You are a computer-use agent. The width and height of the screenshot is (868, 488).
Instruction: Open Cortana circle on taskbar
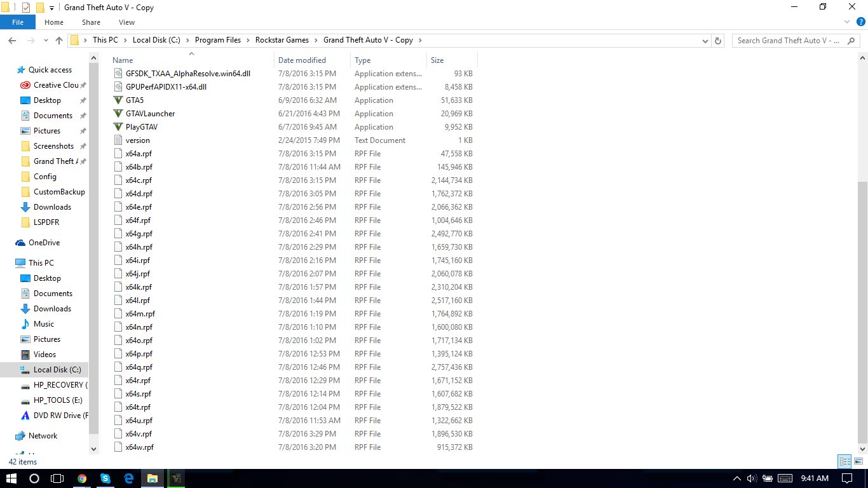(x=34, y=478)
